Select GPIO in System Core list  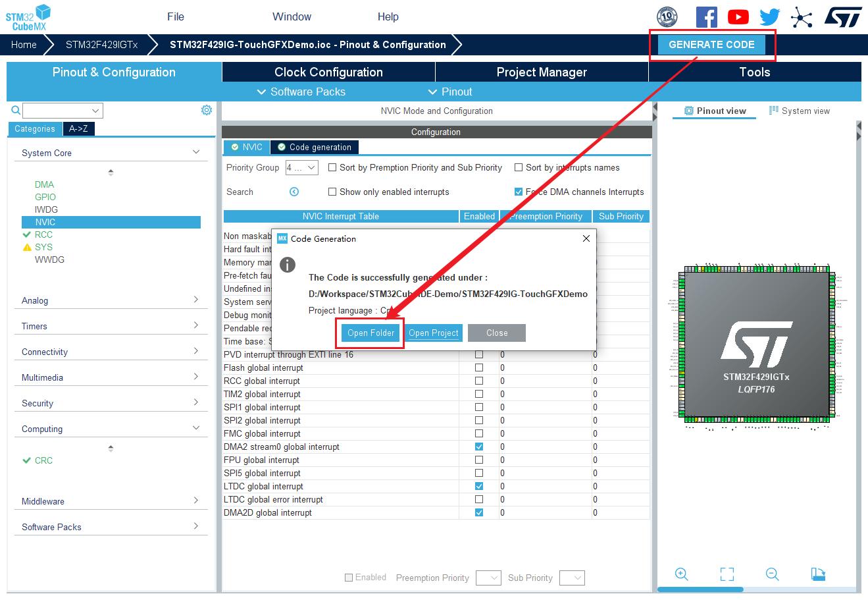click(x=45, y=197)
